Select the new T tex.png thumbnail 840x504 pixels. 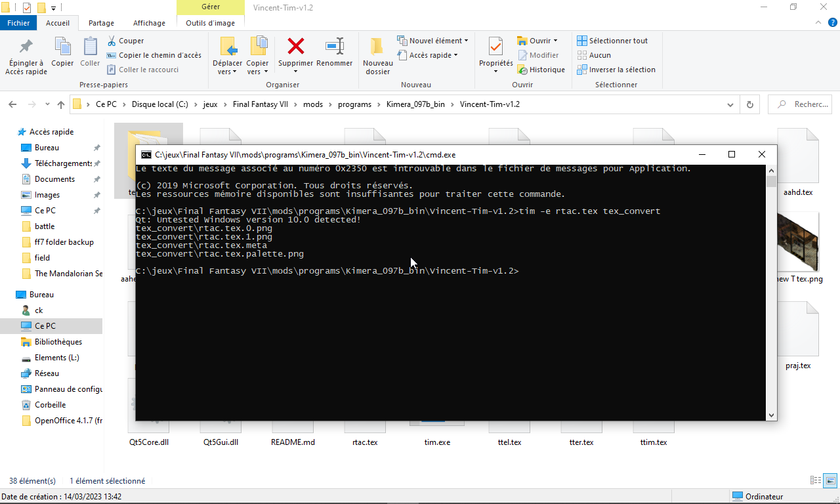tap(798, 241)
